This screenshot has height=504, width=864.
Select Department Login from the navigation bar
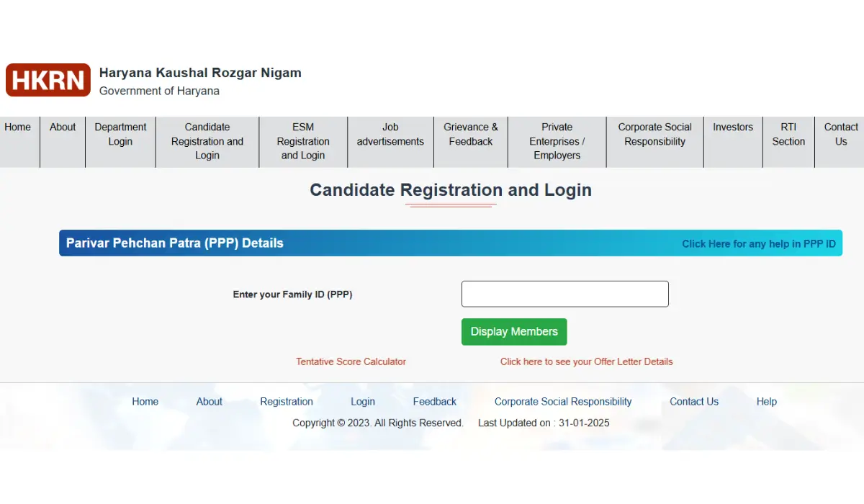point(120,135)
